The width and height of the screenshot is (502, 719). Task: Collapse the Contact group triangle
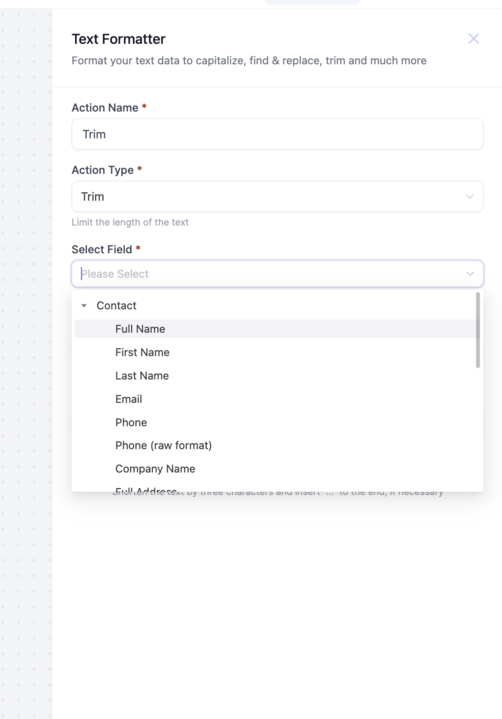click(84, 305)
